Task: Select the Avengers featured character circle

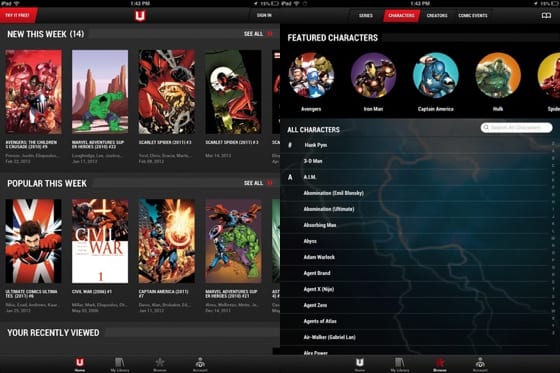Action: (x=311, y=75)
